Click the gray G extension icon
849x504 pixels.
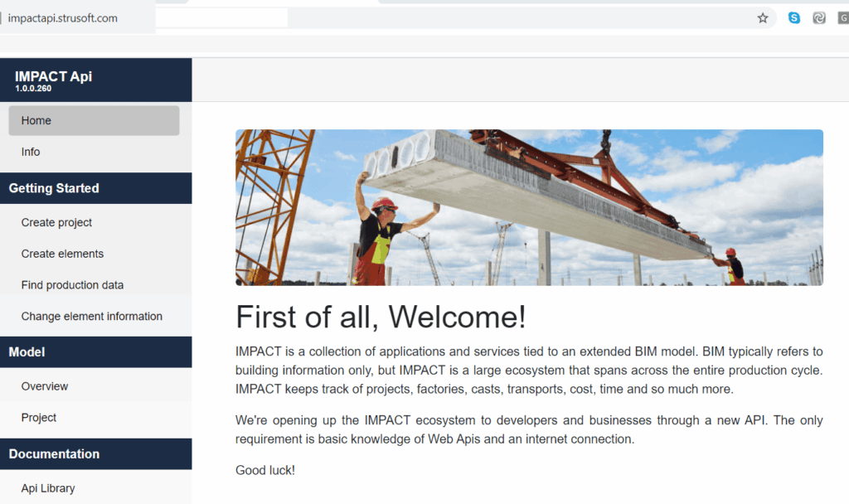click(x=842, y=18)
